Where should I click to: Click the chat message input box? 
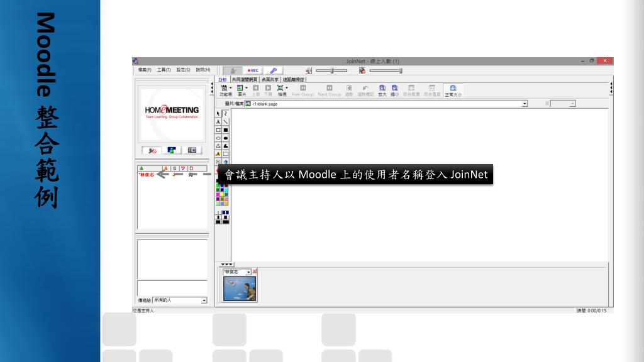172,288
